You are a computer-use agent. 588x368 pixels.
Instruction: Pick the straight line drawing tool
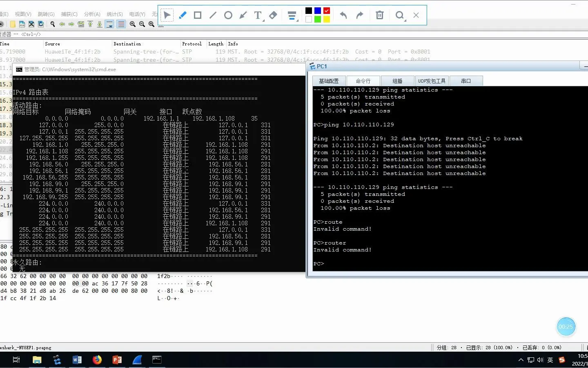213,15
